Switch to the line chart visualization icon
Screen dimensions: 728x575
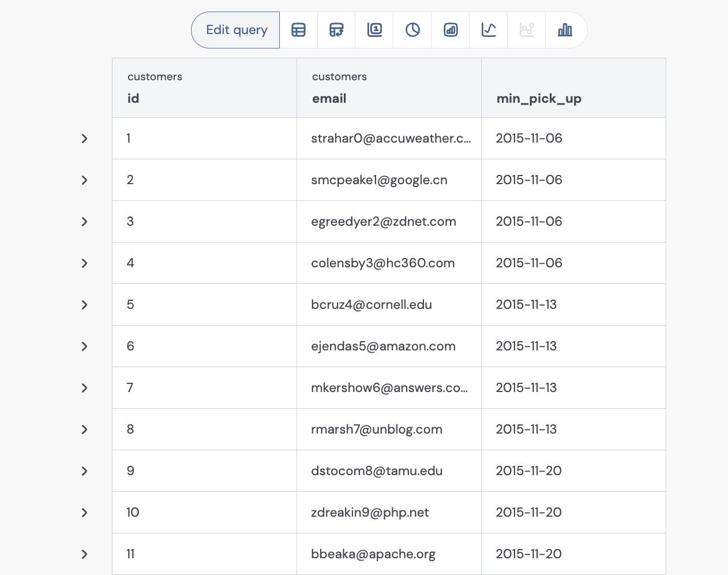coord(489,30)
